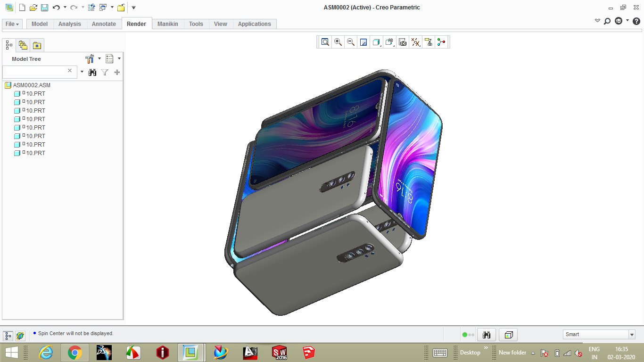Open the Smart selection filter dropdown
Screen dimensions: 644x362
point(599,334)
